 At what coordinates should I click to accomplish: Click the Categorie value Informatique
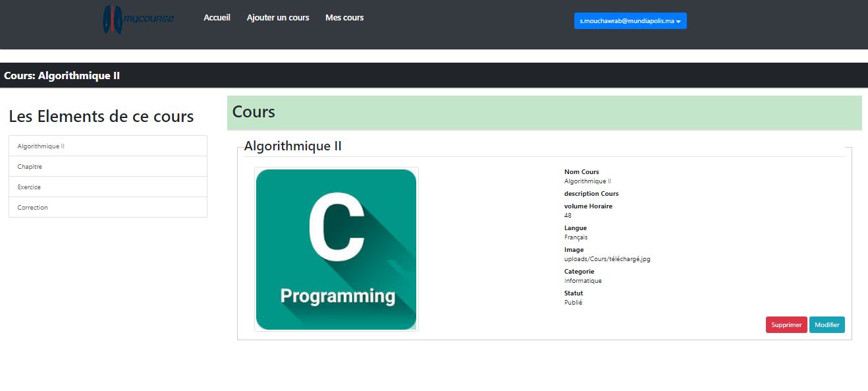583,281
